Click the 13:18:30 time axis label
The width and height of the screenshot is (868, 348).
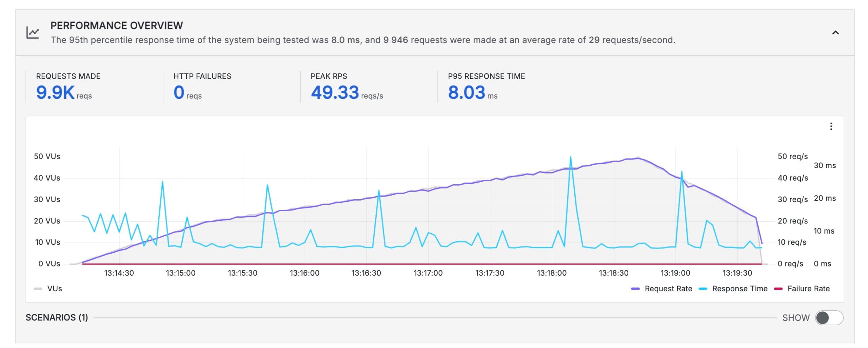pos(613,273)
